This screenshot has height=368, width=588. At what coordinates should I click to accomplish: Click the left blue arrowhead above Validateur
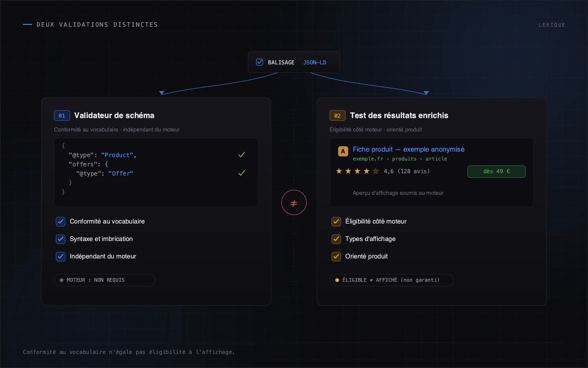[162, 93]
